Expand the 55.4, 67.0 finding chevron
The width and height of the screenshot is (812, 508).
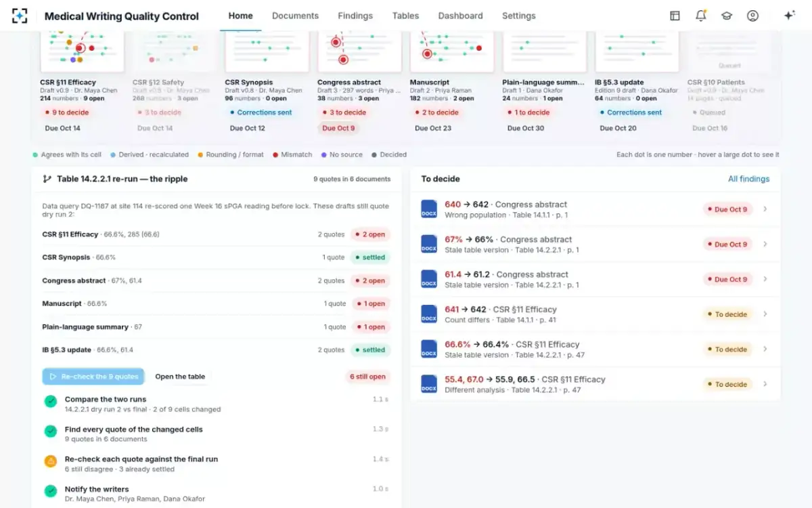point(765,384)
